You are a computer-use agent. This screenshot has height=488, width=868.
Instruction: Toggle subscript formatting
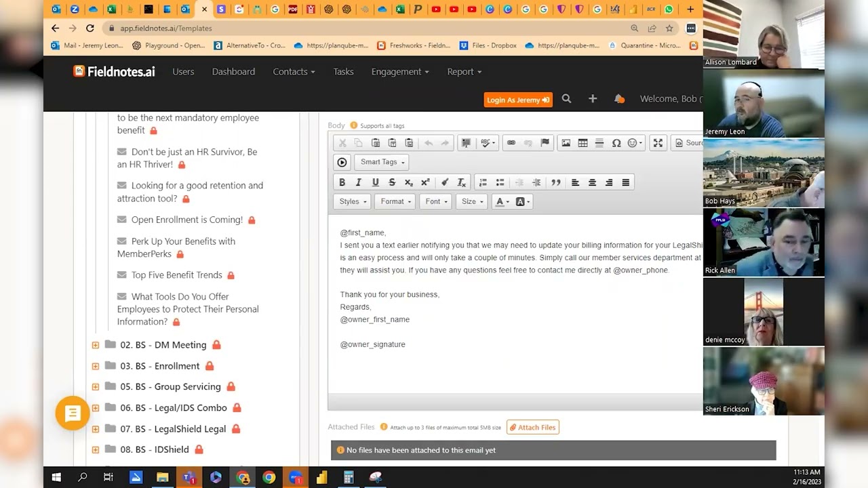point(408,182)
